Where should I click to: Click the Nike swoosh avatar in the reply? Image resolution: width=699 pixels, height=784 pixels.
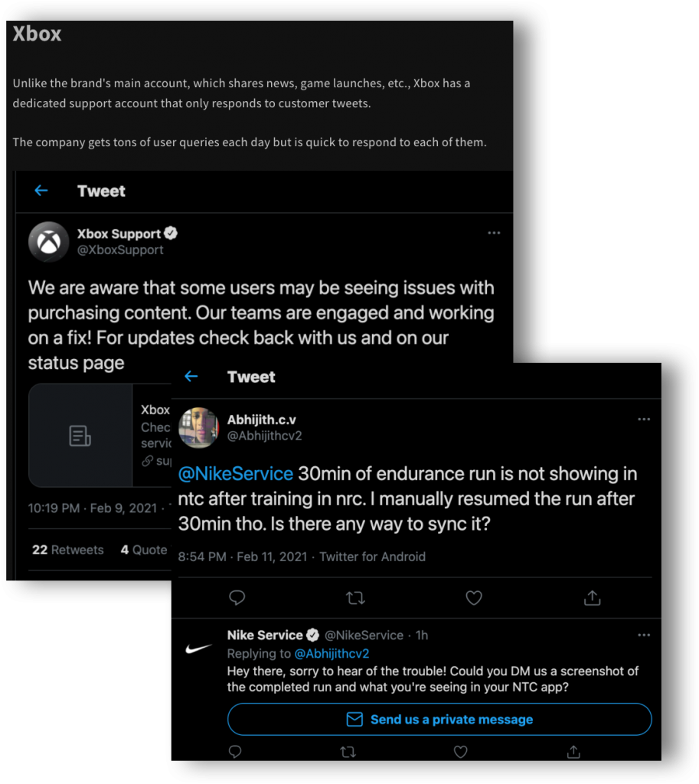[199, 648]
